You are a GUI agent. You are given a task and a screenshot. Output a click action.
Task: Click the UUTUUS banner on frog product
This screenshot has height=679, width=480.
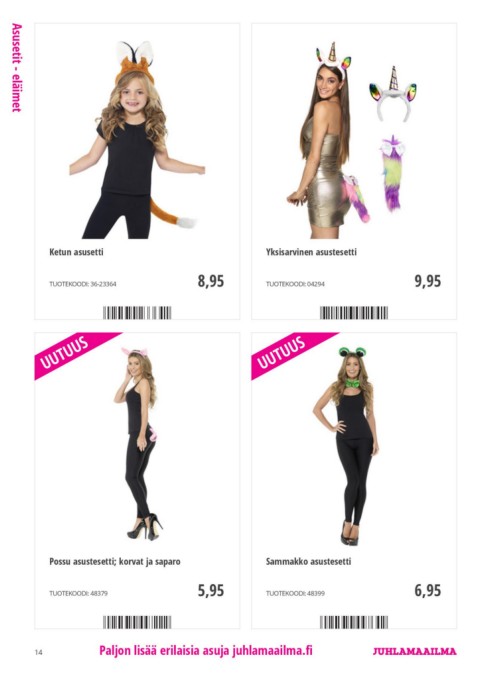coord(286,352)
